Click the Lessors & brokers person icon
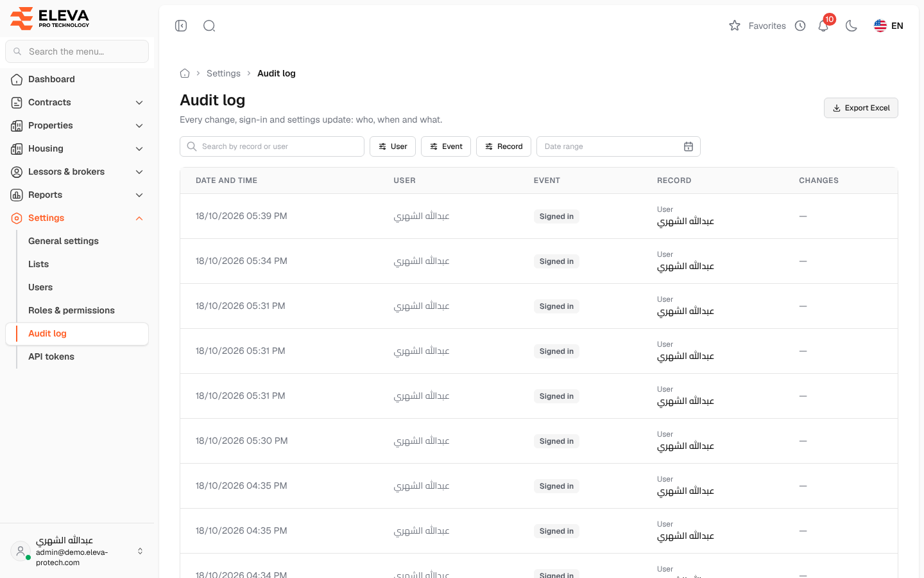924x578 pixels. click(x=17, y=171)
